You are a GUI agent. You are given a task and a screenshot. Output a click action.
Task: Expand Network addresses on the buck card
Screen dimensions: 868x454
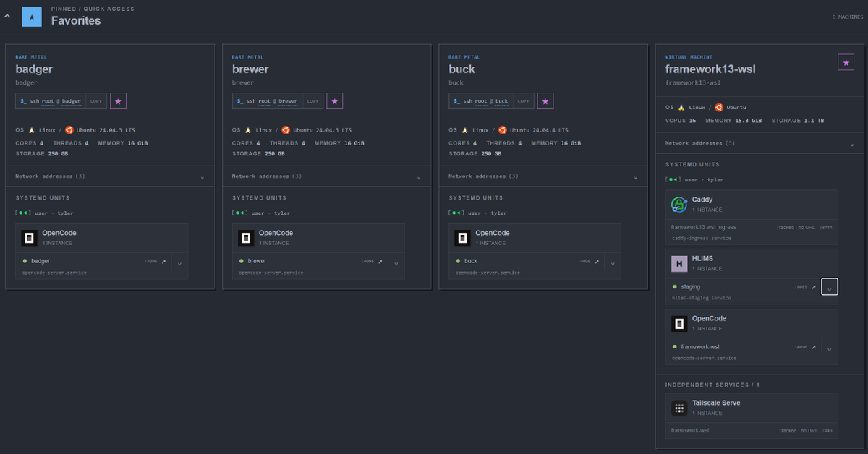click(x=543, y=176)
